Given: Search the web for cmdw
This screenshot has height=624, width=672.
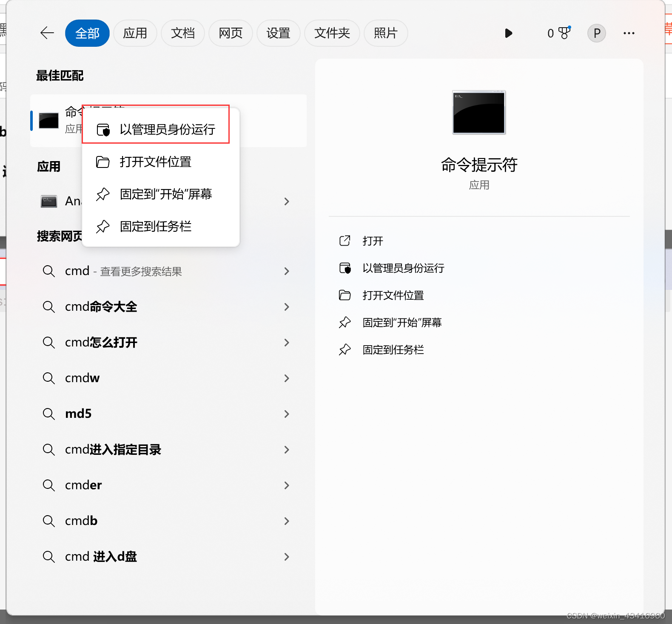Looking at the screenshot, I should point(168,378).
